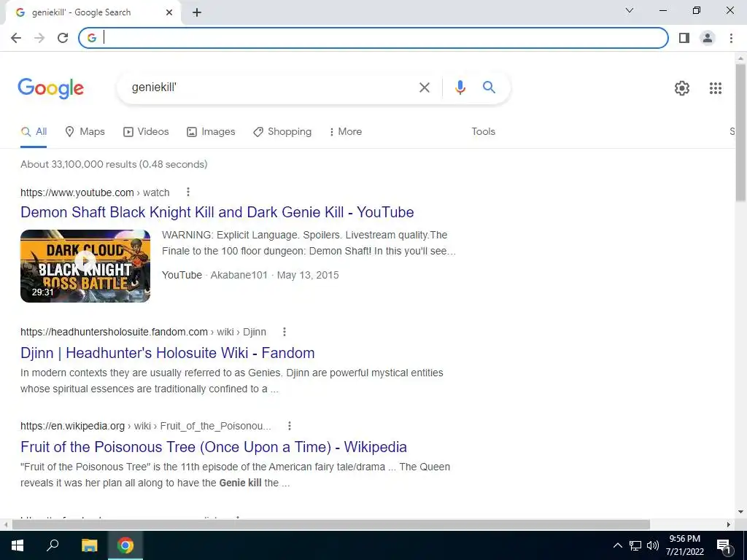The width and height of the screenshot is (747, 560).
Task: Click the scroll-right arrow on horizontal scrollbar
Action: 729,525
